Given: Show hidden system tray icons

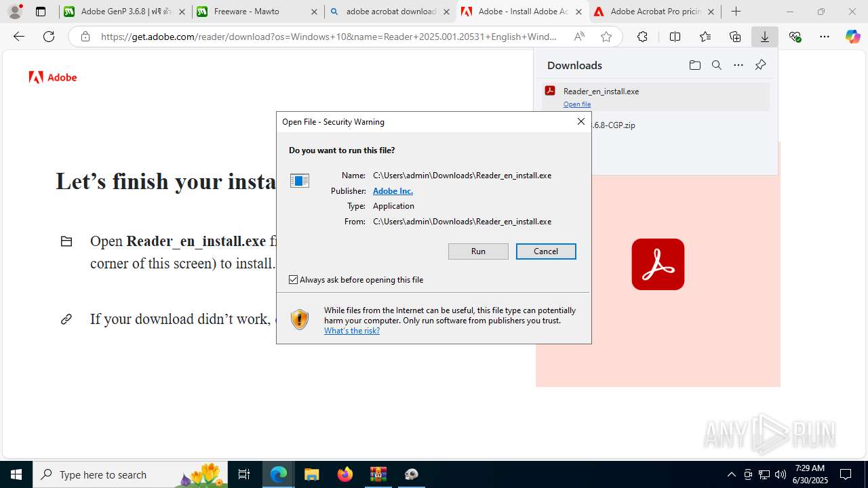Looking at the screenshot, I should tap(731, 474).
